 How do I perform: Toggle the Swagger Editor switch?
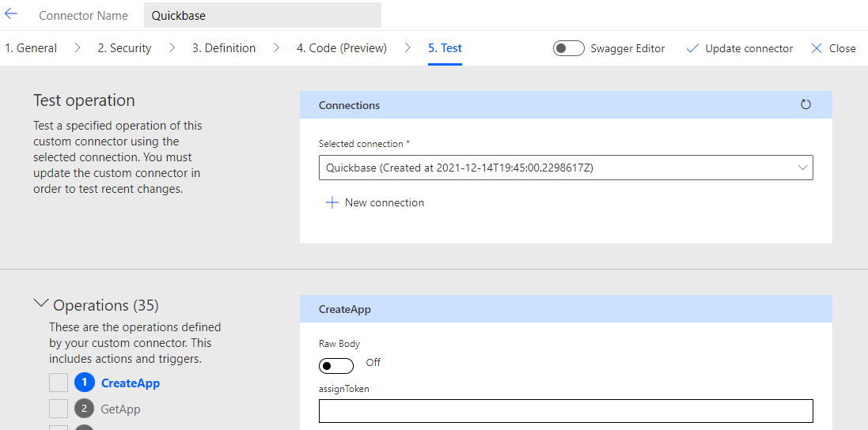click(x=569, y=48)
